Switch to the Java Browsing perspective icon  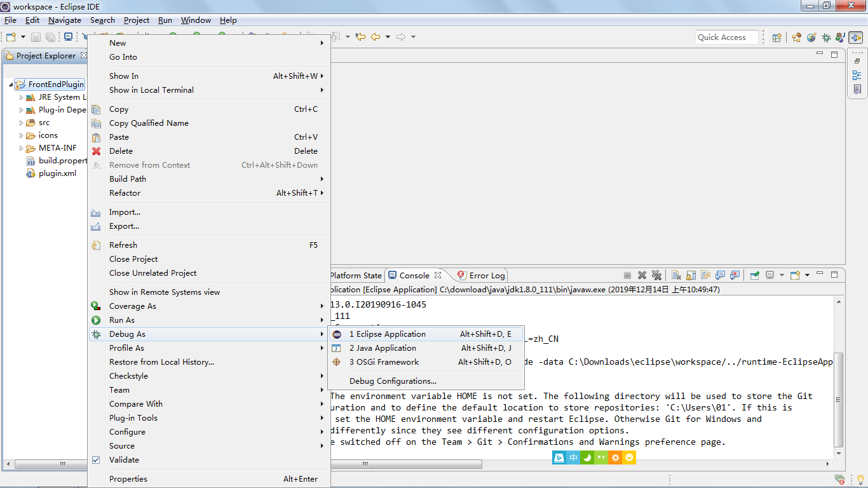pyautogui.click(x=797, y=37)
